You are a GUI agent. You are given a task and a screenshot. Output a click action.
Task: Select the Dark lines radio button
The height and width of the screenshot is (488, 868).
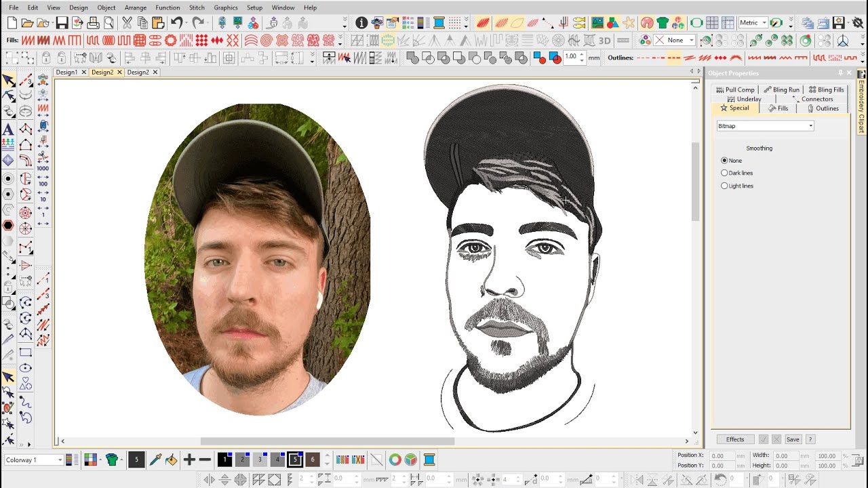click(x=724, y=173)
